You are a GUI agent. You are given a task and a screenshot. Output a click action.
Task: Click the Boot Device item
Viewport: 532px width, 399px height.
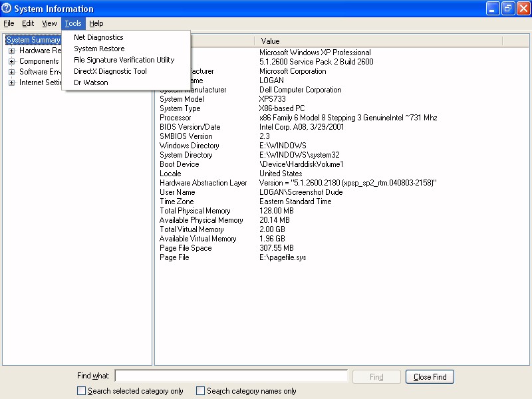[180, 164]
